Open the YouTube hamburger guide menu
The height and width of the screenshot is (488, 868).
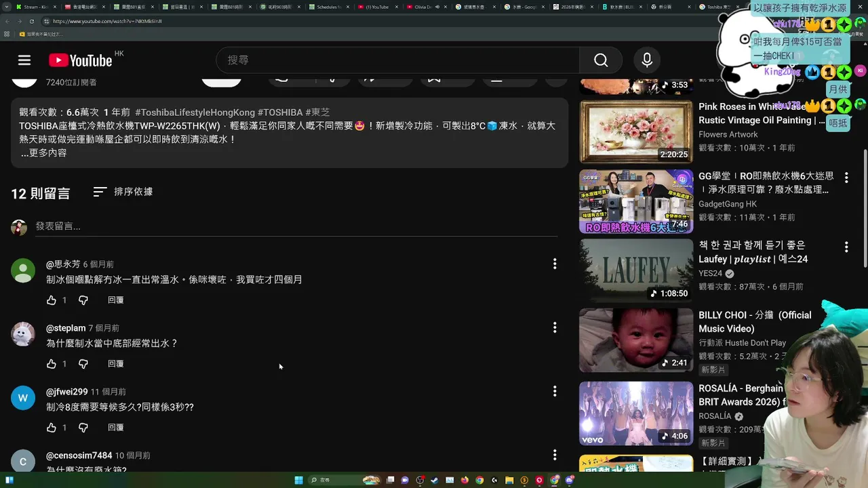point(24,60)
